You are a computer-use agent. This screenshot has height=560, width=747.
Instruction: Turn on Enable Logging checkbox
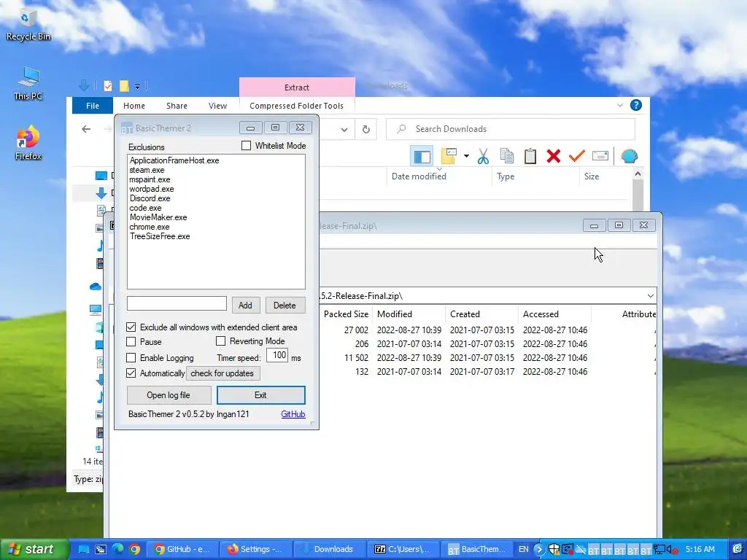pos(131,357)
